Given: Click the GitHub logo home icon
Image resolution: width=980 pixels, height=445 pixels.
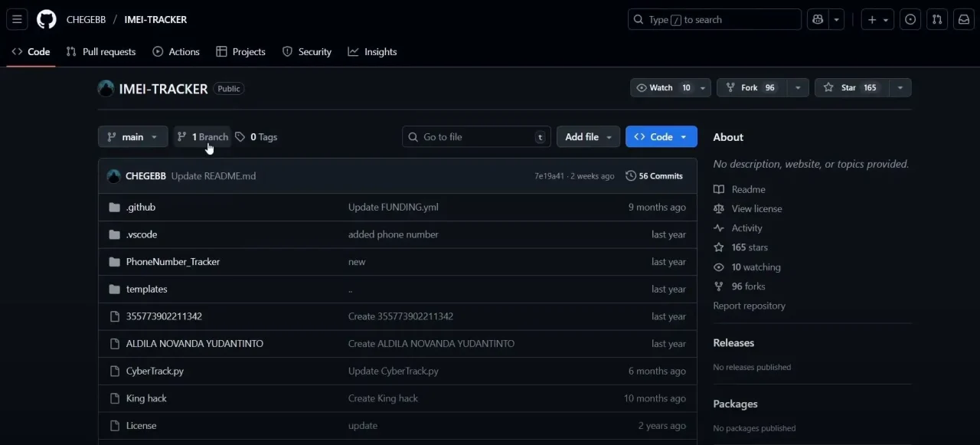Looking at the screenshot, I should pyautogui.click(x=47, y=19).
